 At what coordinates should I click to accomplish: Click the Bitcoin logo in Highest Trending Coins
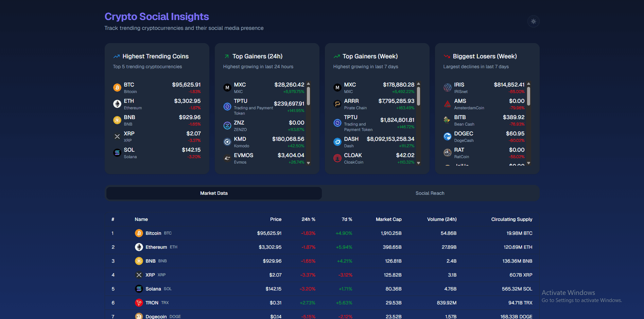[117, 88]
